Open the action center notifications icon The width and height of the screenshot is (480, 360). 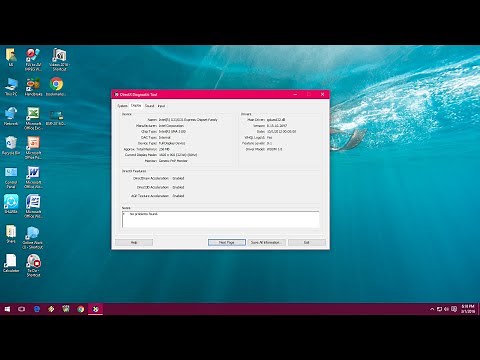click(x=454, y=309)
